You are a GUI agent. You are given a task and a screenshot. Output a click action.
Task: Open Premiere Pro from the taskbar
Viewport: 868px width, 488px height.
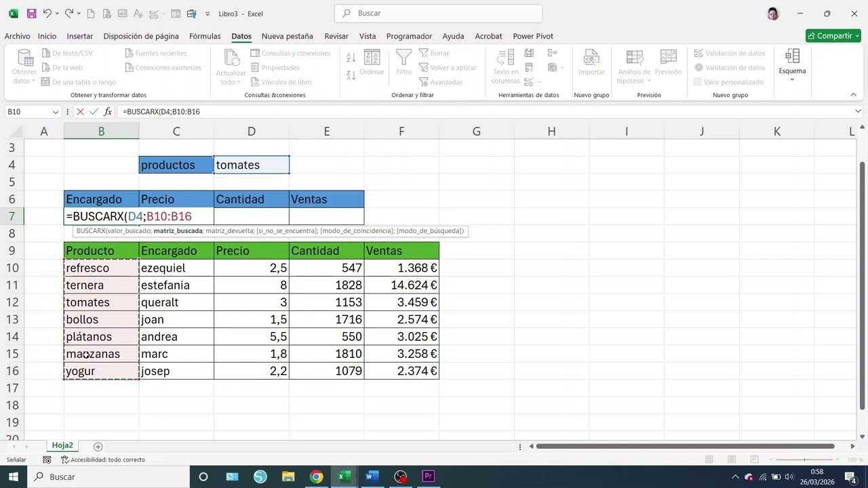[x=428, y=476]
